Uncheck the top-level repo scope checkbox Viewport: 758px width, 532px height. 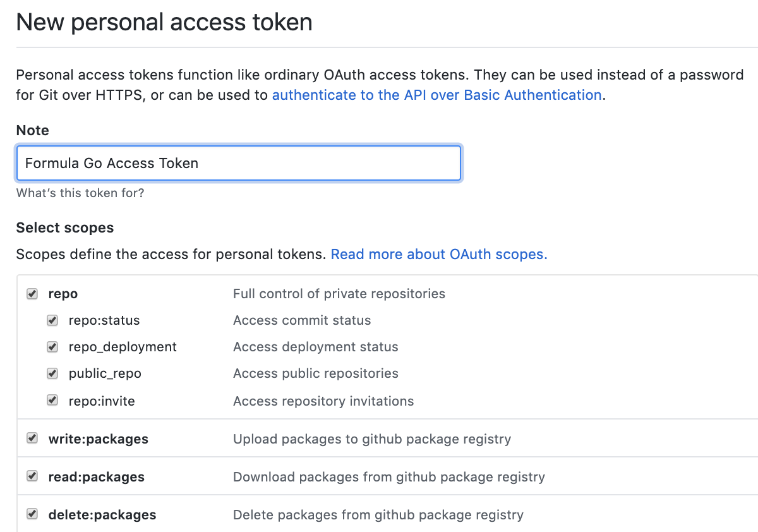(x=32, y=294)
